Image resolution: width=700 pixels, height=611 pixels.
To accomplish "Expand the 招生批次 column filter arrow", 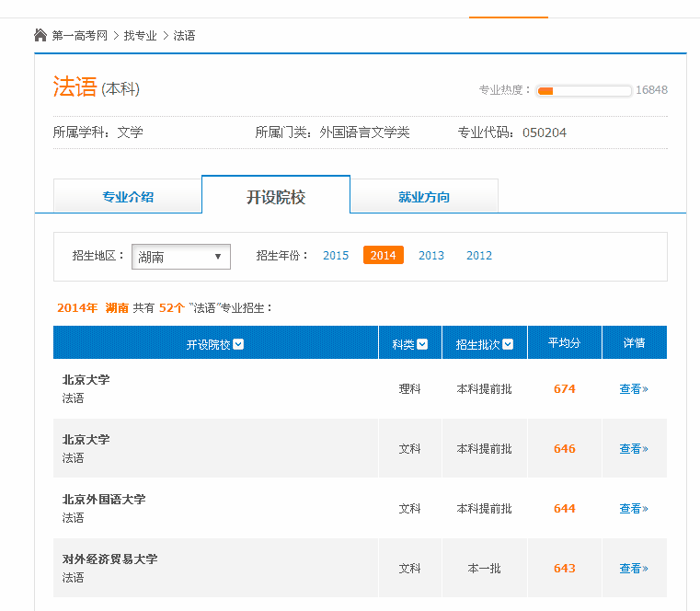I will pos(508,344).
